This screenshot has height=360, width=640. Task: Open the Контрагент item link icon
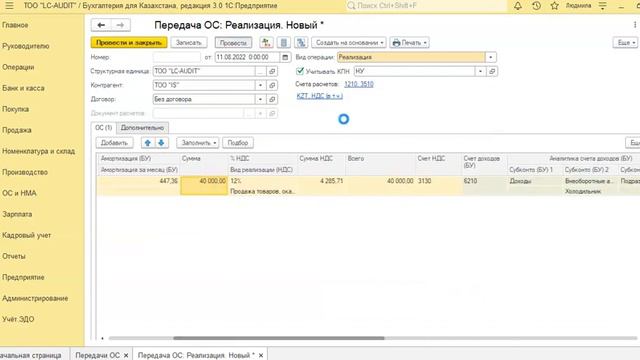point(272,85)
